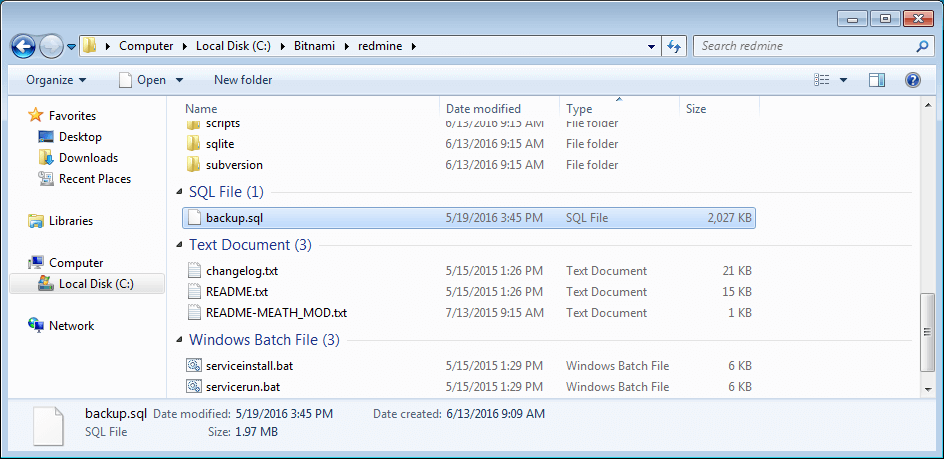Image resolution: width=944 pixels, height=459 pixels.
Task: Open the view options dropdown arrow
Action: pos(843,80)
